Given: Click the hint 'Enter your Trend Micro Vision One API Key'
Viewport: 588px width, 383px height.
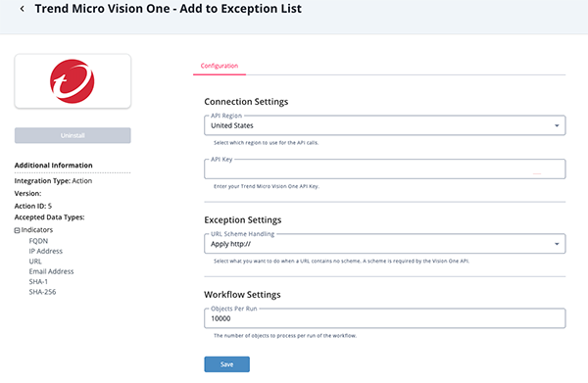Looking at the screenshot, I should [267, 186].
